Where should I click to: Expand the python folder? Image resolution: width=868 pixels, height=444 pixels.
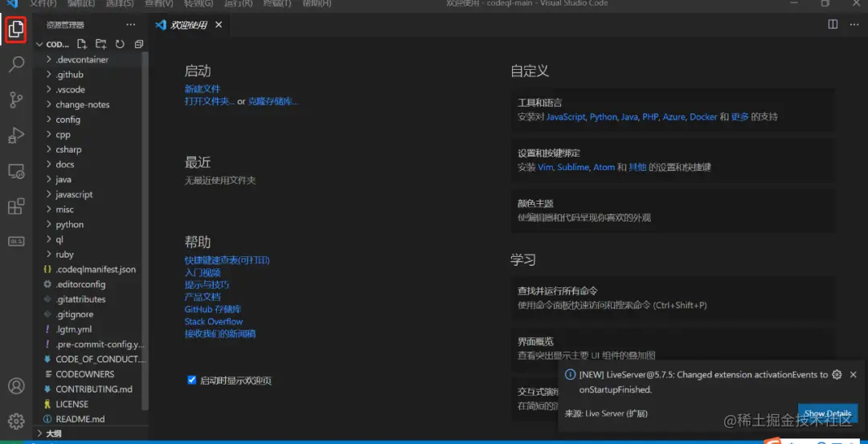(90, 224)
